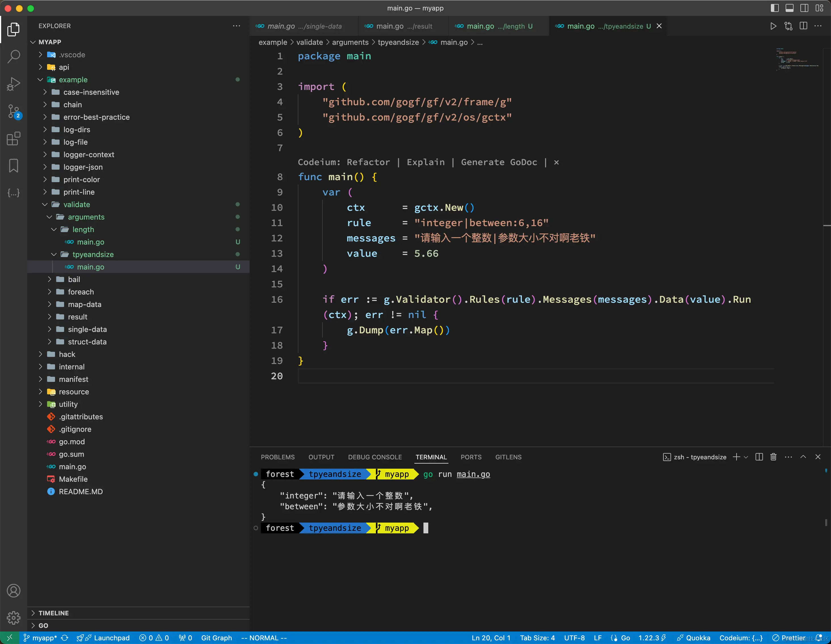
Task: Click Ln 20, Col 1 indicator
Action: (x=491, y=638)
